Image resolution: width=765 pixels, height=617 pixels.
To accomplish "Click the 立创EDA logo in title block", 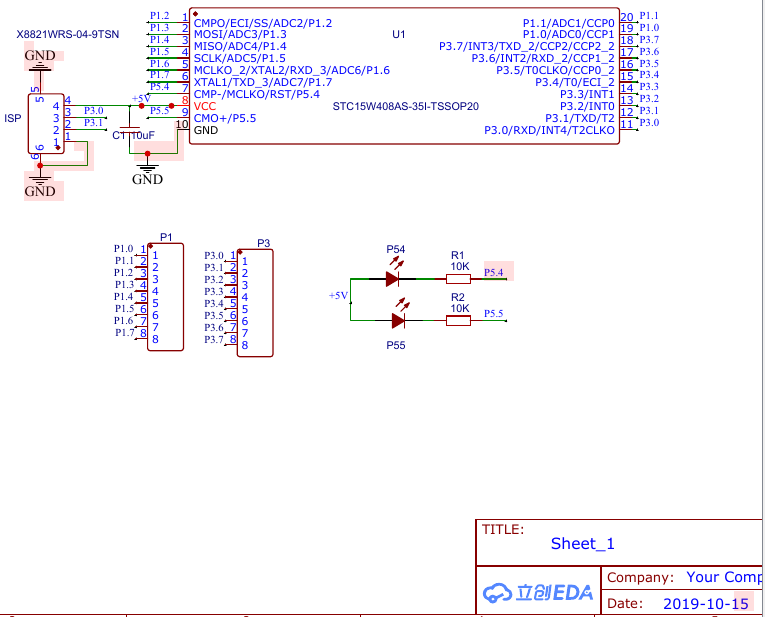I will tap(538, 593).
